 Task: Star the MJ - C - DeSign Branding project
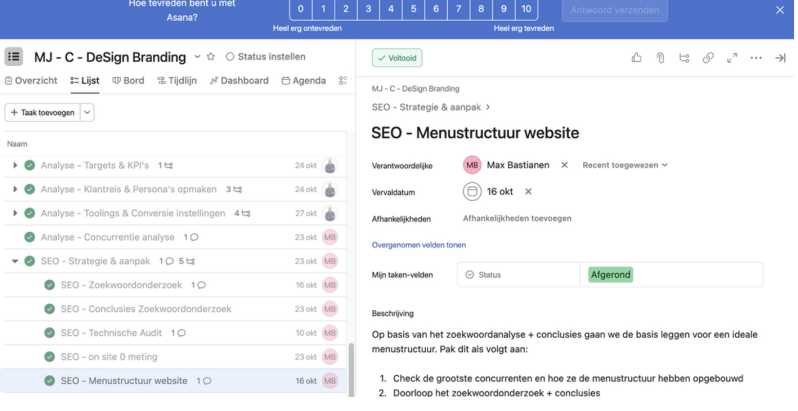click(197, 57)
